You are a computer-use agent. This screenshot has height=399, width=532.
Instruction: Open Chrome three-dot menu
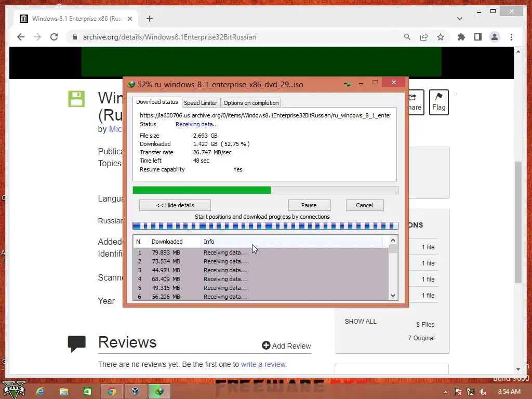pyautogui.click(x=511, y=37)
